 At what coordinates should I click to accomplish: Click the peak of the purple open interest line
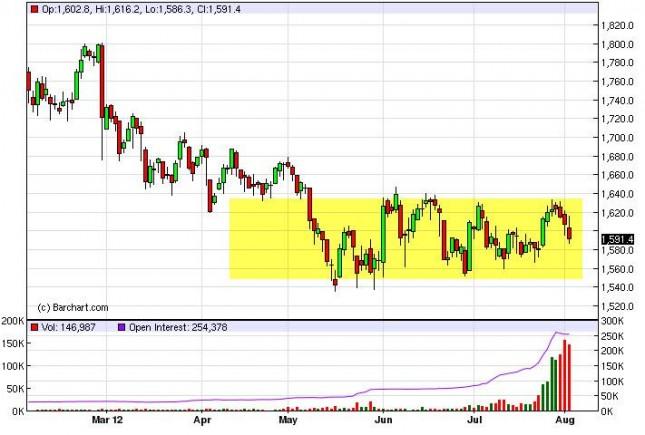tap(557, 332)
